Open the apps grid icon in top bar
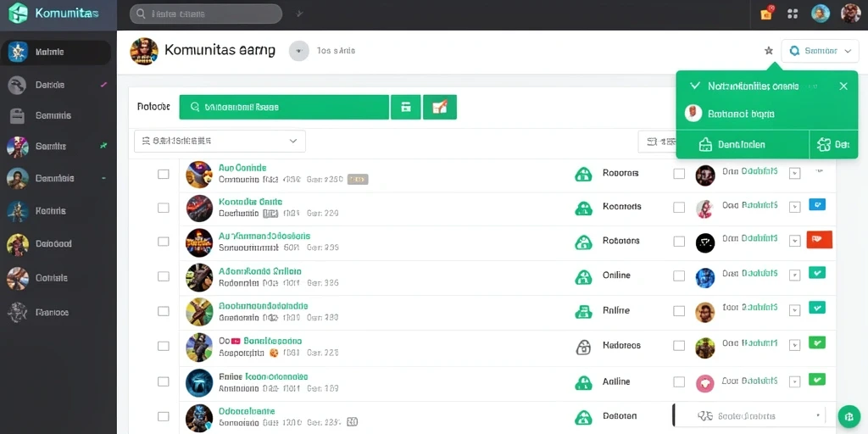 [793, 14]
